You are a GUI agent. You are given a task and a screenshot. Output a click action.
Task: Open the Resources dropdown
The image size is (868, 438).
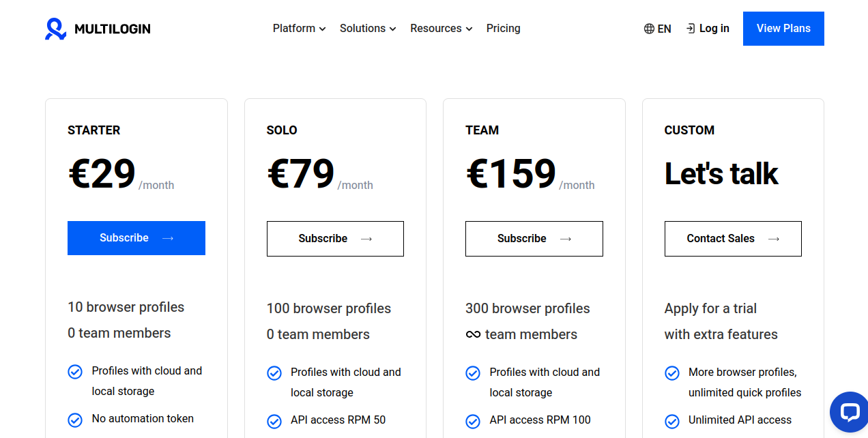click(x=440, y=29)
